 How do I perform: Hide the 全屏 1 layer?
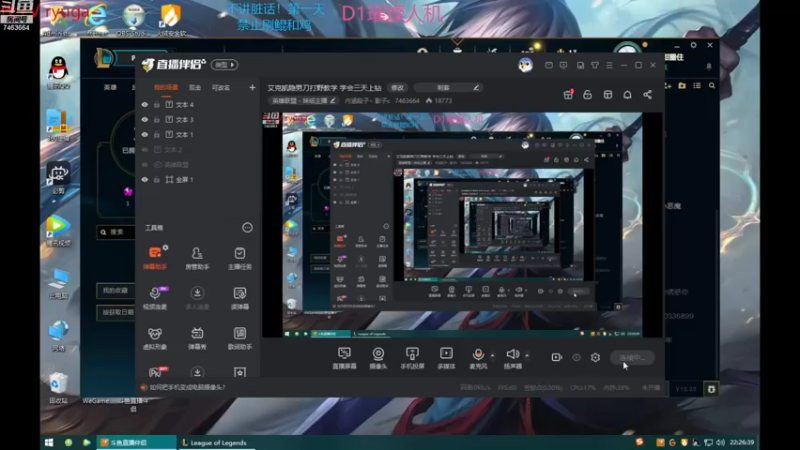click(145, 180)
